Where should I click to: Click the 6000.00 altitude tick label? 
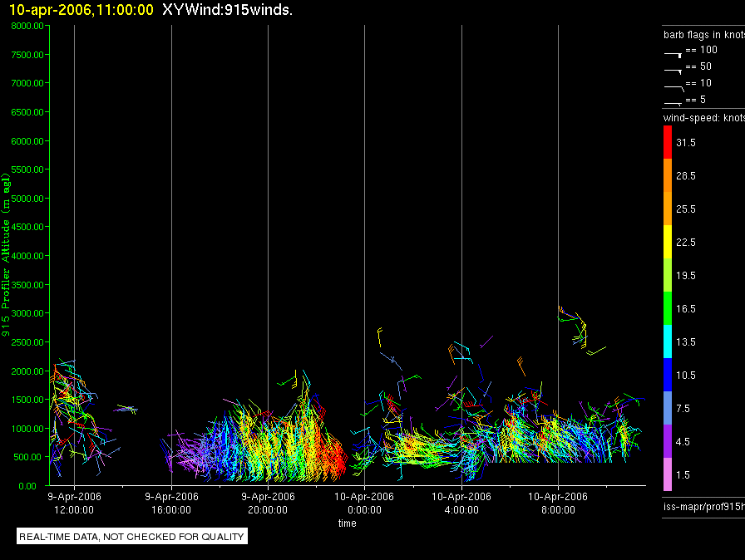(27, 141)
